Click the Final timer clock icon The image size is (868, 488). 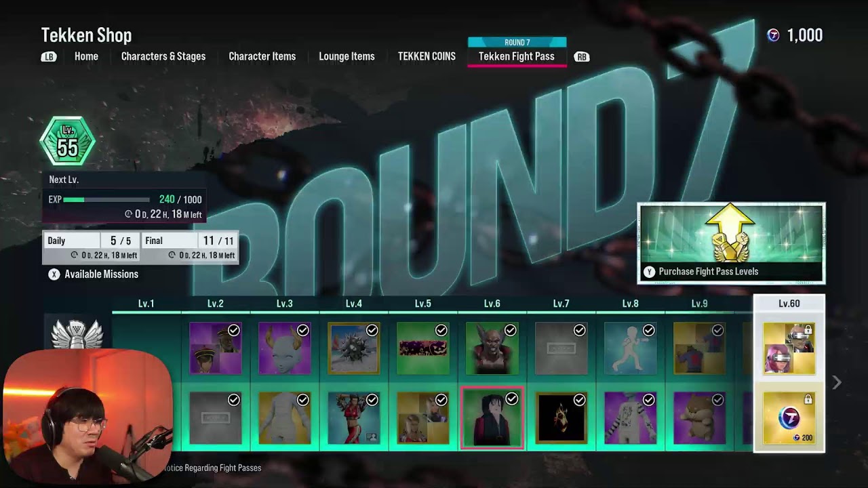172,256
